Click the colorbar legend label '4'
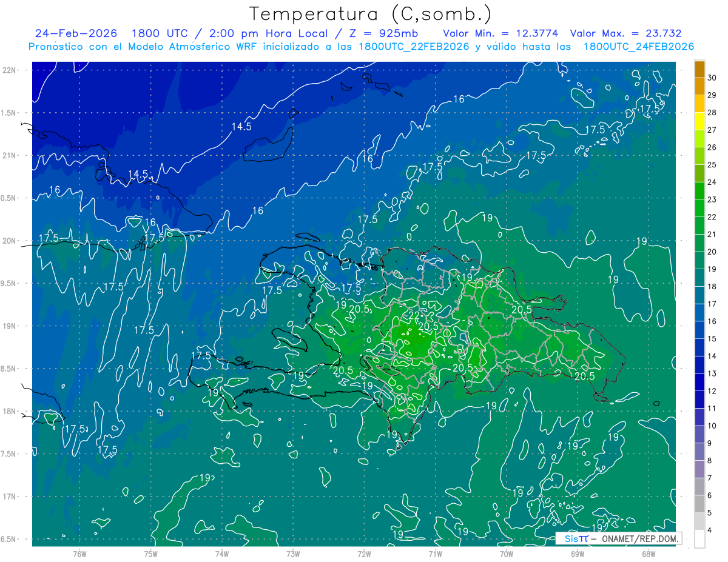The height and width of the screenshot is (562, 728). click(x=710, y=530)
